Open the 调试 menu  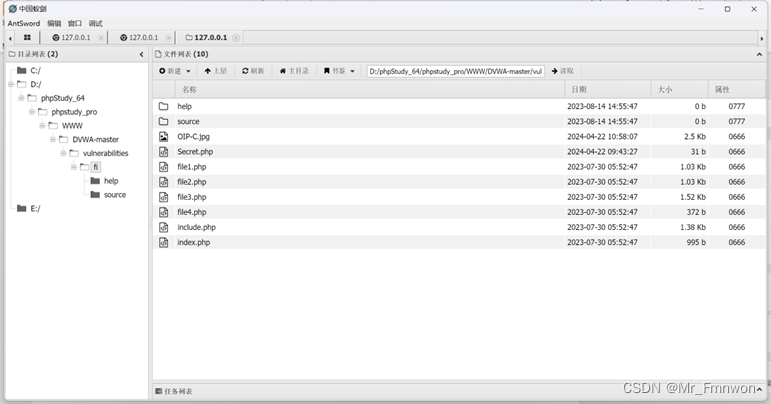point(95,23)
